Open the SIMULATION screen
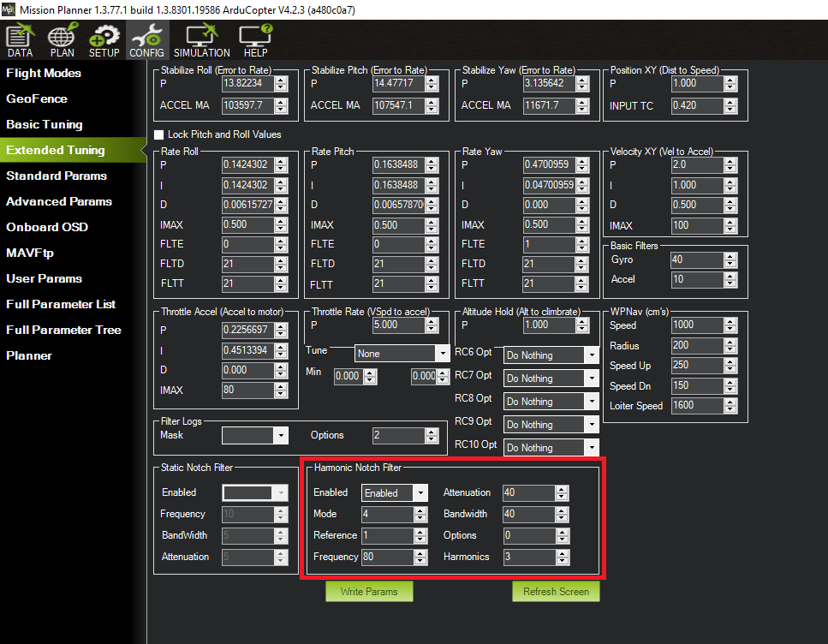 point(202,40)
